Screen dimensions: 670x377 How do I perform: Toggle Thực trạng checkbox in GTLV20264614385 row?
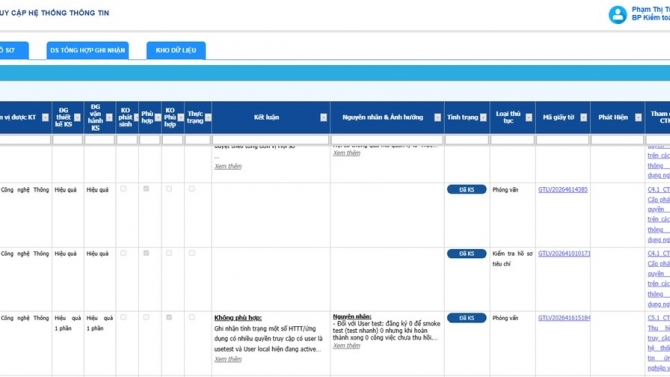[x=192, y=188]
